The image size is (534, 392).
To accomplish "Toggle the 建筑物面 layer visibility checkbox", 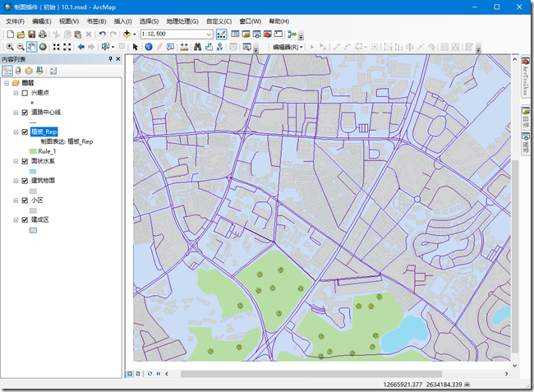I will 25,180.
